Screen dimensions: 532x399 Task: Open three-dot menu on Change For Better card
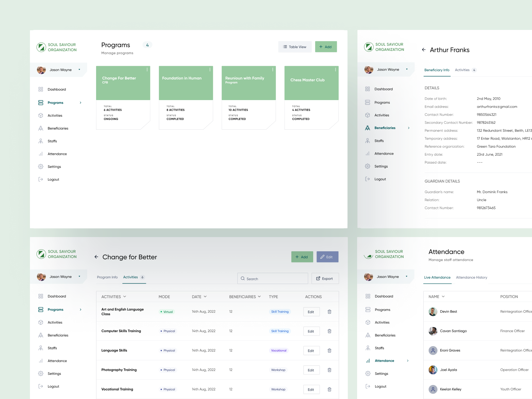coord(147,69)
